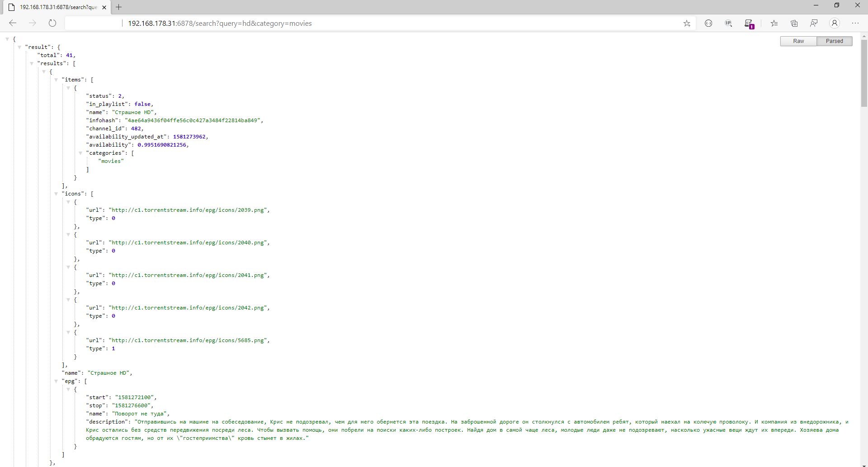
Task: Click the "movies" category string
Action: pyautogui.click(x=111, y=162)
